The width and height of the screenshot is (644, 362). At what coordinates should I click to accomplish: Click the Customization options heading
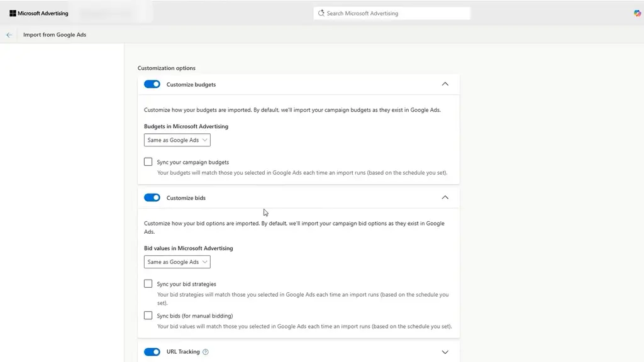(166, 68)
